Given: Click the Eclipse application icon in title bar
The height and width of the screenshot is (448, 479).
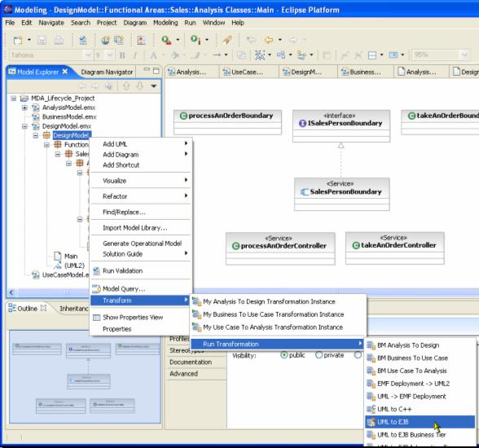Looking at the screenshot, I should (7, 10).
